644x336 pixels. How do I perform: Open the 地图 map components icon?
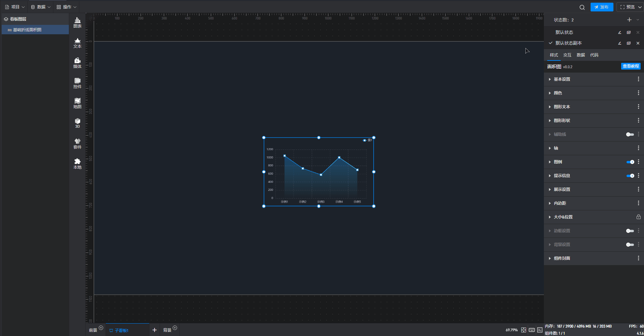click(77, 103)
